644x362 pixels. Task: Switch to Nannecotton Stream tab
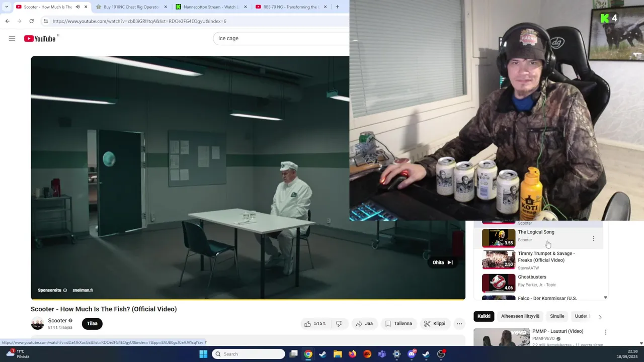click(x=210, y=7)
